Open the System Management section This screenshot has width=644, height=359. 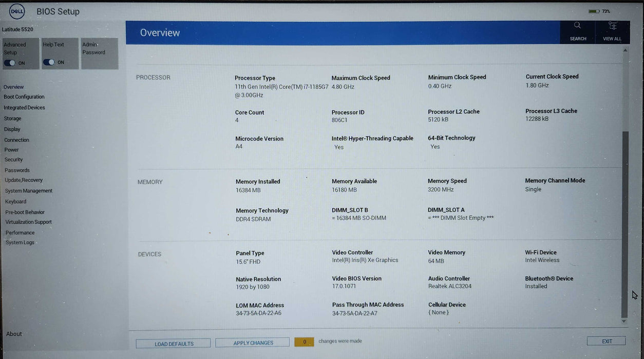[x=29, y=191]
